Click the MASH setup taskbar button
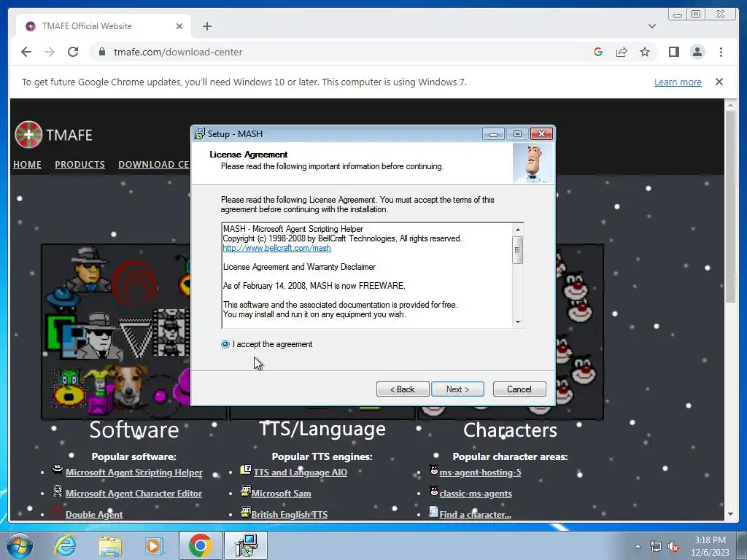Image resolution: width=747 pixels, height=560 pixels. point(246,545)
